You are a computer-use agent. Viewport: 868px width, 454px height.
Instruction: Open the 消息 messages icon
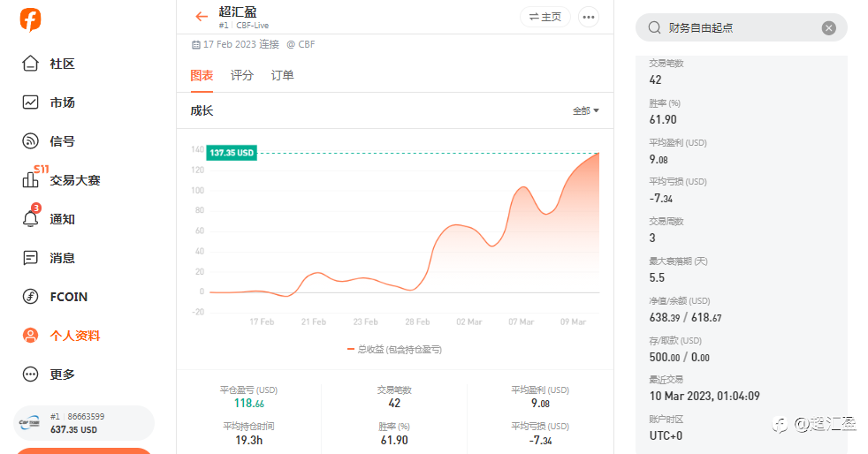(x=30, y=258)
